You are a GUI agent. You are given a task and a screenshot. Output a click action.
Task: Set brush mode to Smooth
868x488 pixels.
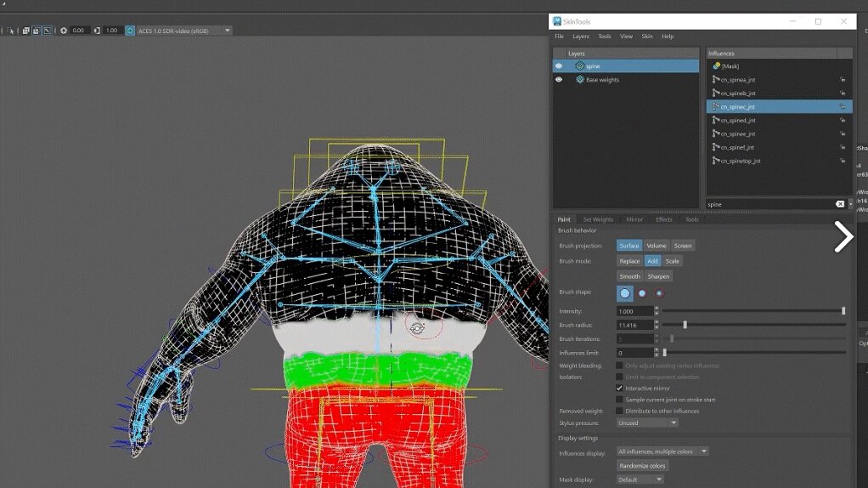pos(629,276)
